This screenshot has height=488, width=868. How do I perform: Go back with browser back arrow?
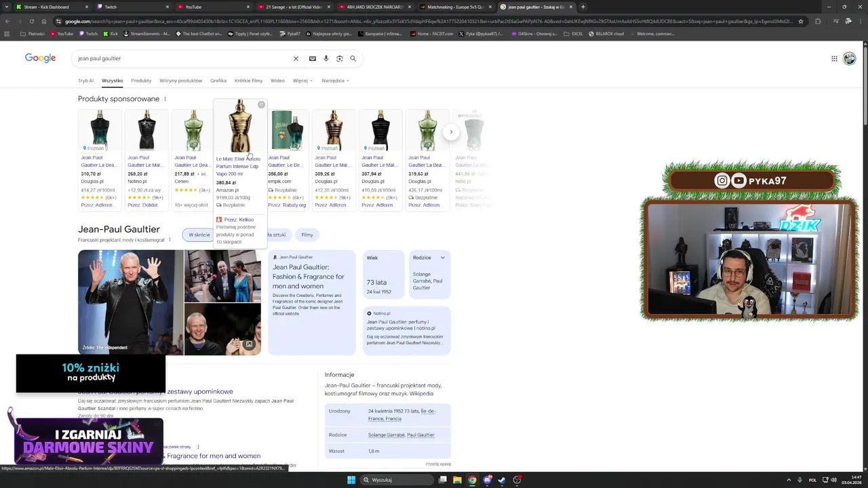click(x=7, y=21)
